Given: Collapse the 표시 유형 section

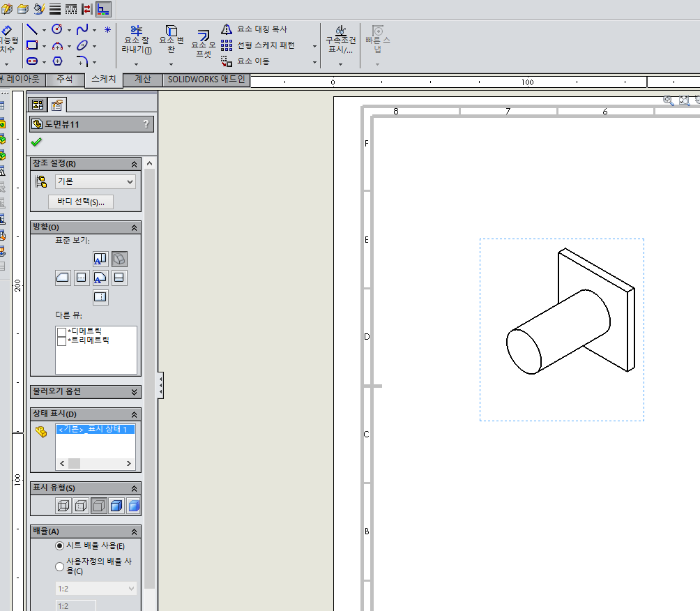Looking at the screenshot, I should (134, 489).
